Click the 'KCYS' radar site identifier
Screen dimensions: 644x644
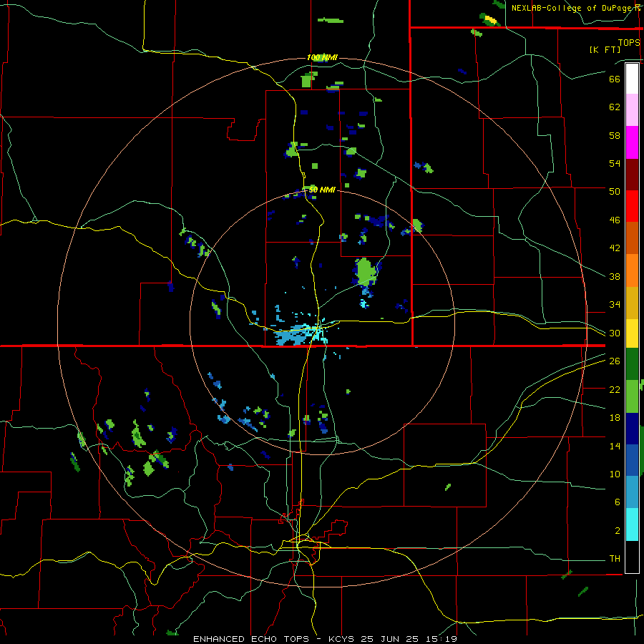pyautogui.click(x=343, y=639)
